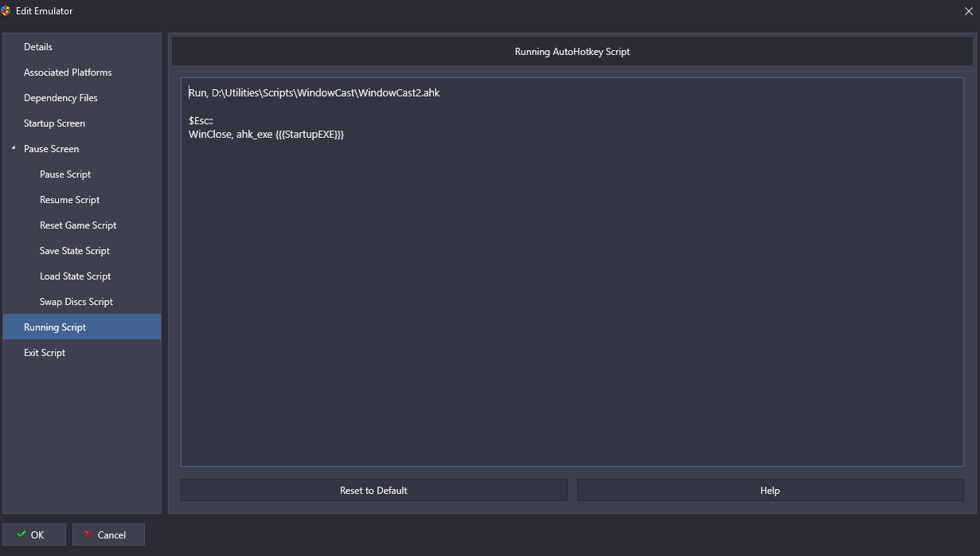Close the Edit Emulator window

pyautogui.click(x=968, y=11)
